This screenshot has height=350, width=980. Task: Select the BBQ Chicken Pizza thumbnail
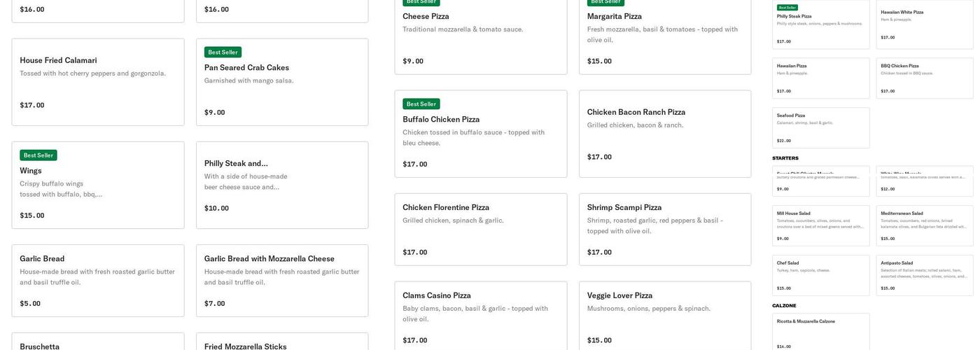(924, 78)
